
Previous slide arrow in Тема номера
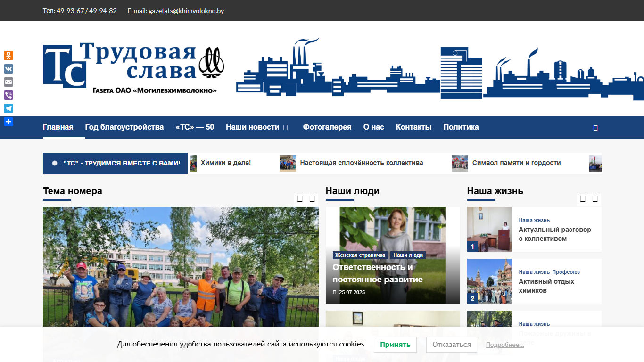(300, 198)
